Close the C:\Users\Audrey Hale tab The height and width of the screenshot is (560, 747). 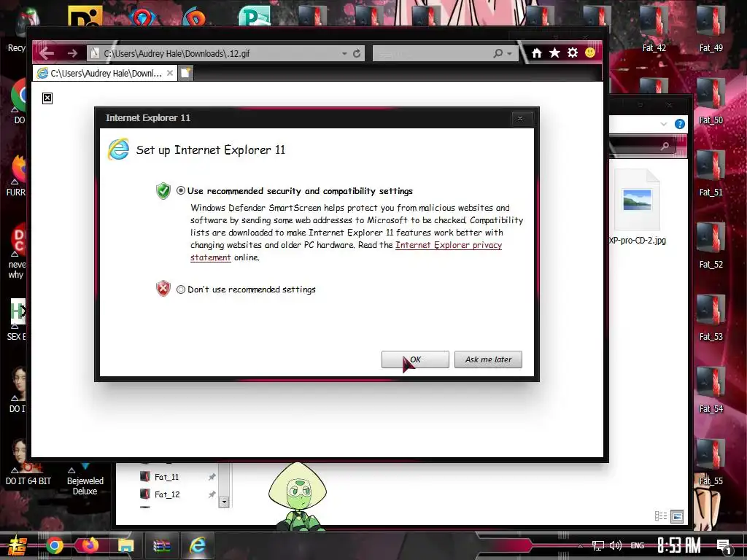click(x=169, y=73)
